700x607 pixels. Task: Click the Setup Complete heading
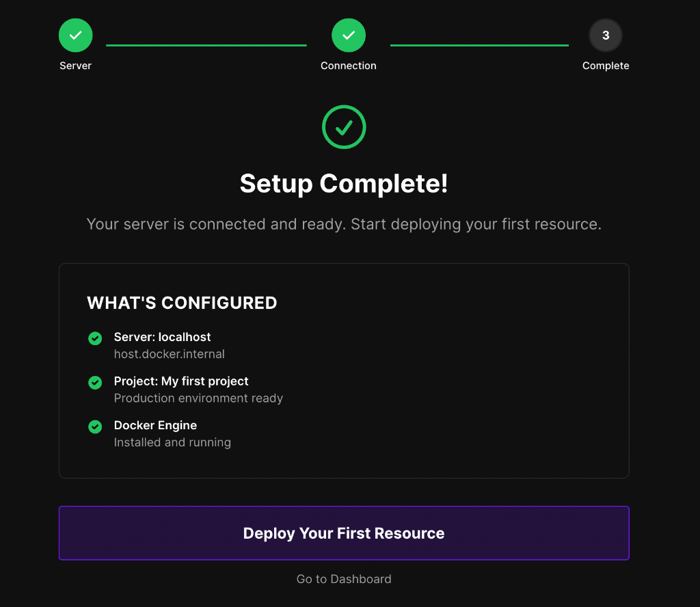coord(344,184)
